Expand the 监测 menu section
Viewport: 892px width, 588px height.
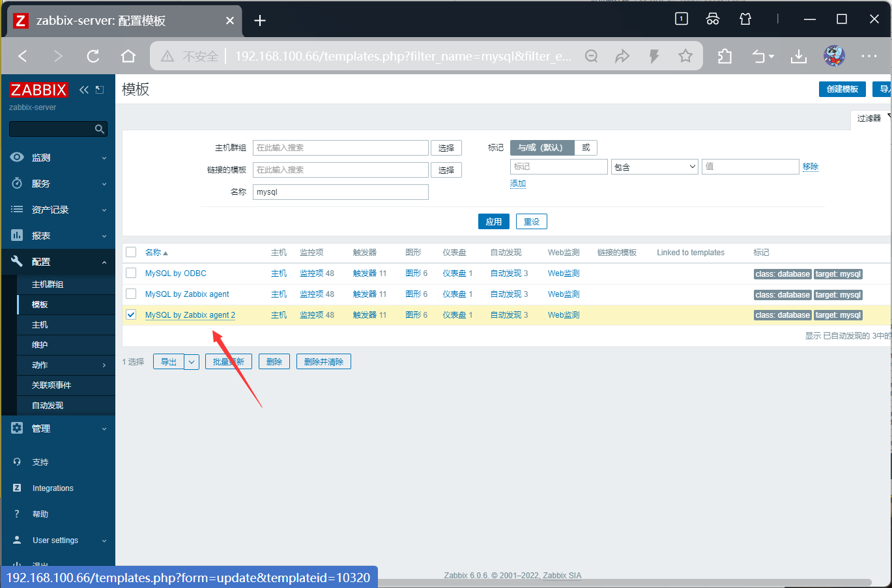[x=58, y=158]
